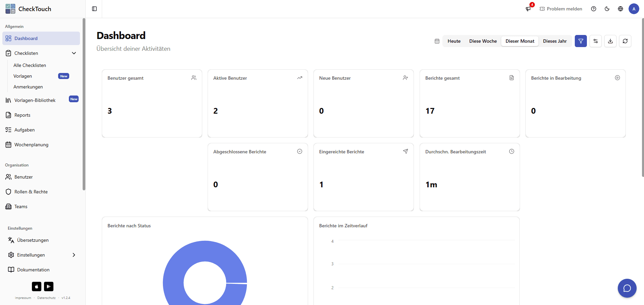644x305 pixels.
Task: Click the Apple App Store badge
Action: coord(37,287)
